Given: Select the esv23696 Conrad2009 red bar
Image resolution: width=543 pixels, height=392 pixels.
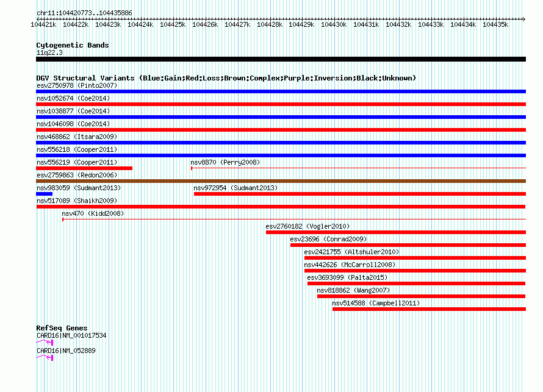Looking at the screenshot, I should tap(408, 245).
